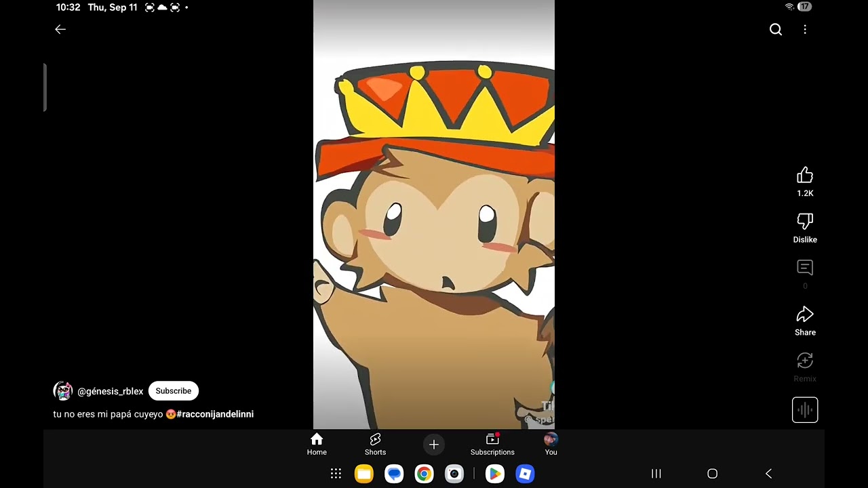Image resolution: width=868 pixels, height=488 pixels.
Task: Tap the Android home navigation button
Action: 712,474
